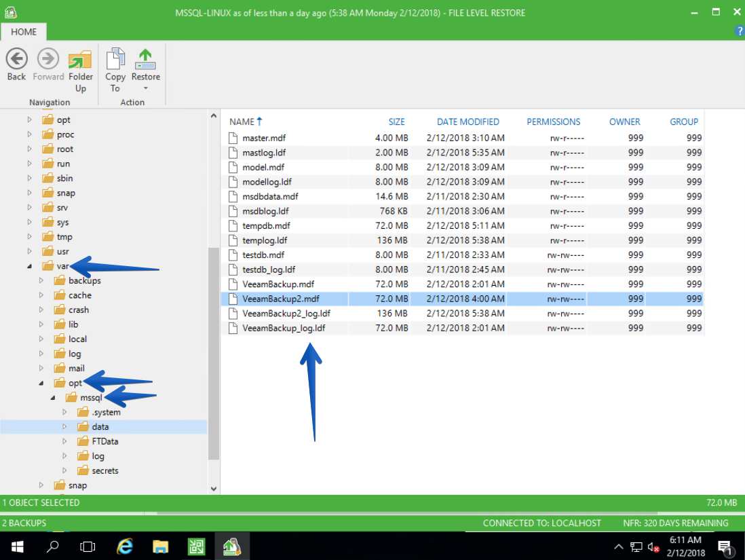
Task: Select the folder icon of backups
Action: pos(60,280)
